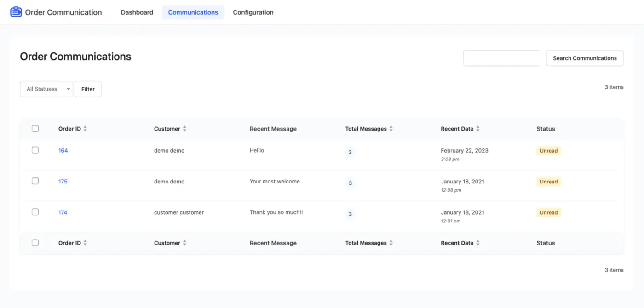Switch to the Dashboard tab
644x308 pixels.
coord(137,12)
